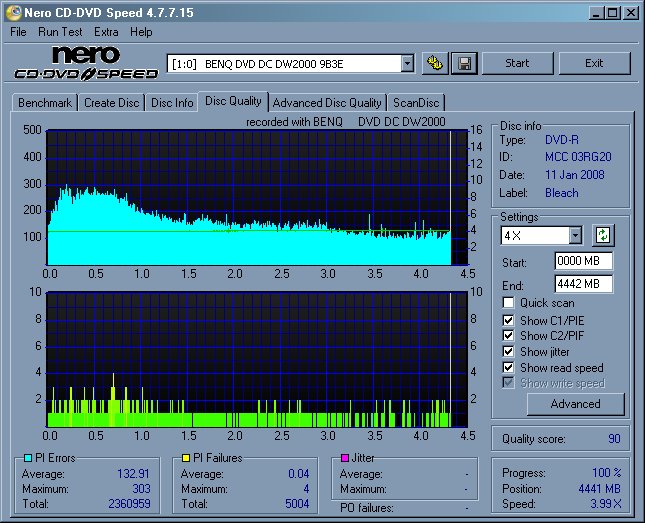Click the Position value 4441 MB
645x523 pixels.
(599, 489)
